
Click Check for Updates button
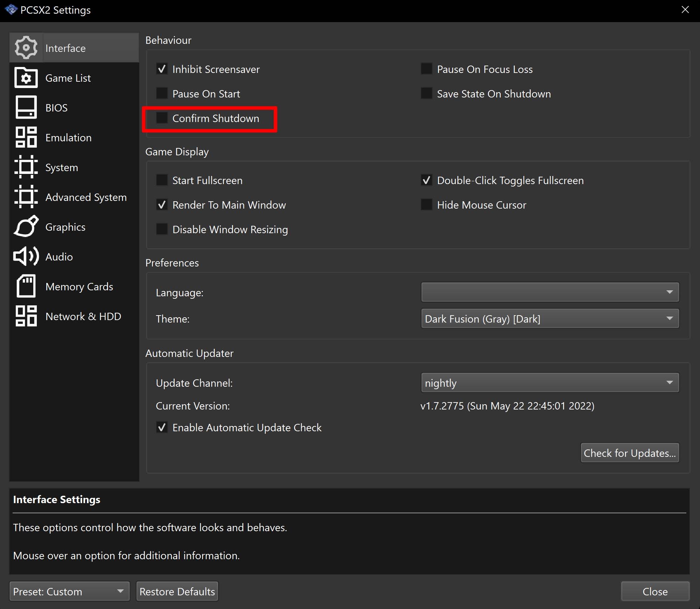coord(630,453)
